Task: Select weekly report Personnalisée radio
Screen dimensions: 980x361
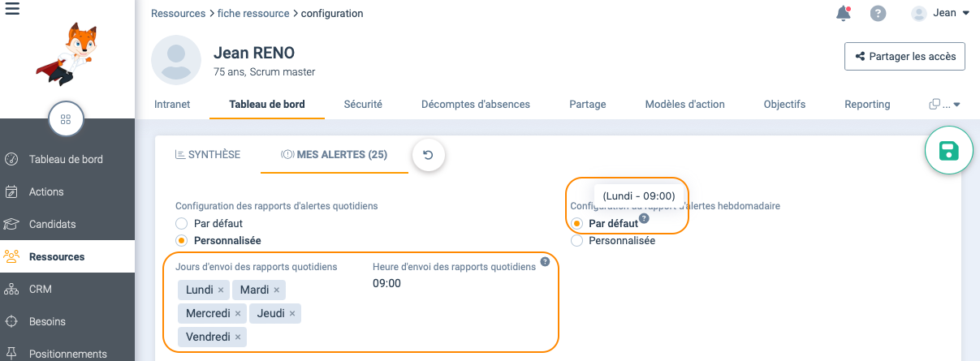Action: (x=576, y=240)
